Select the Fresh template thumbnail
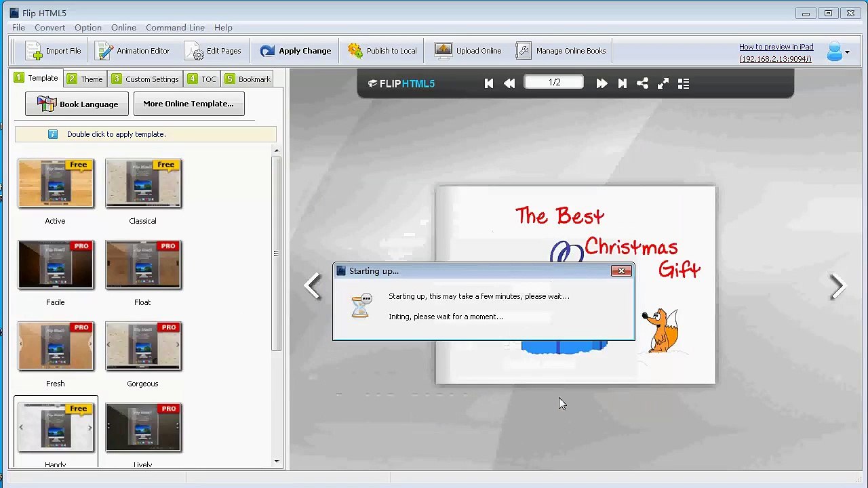 [x=56, y=346]
